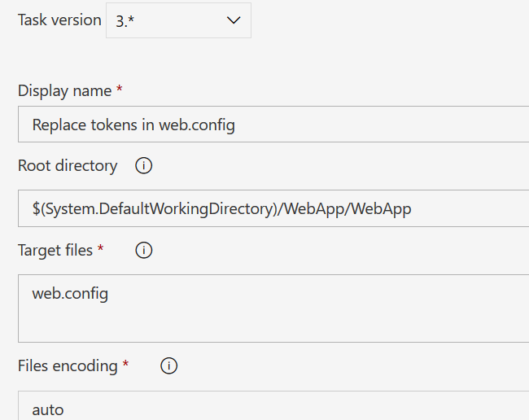
Task: Click the "Replace tokens in web.config" text
Action: pos(134,125)
